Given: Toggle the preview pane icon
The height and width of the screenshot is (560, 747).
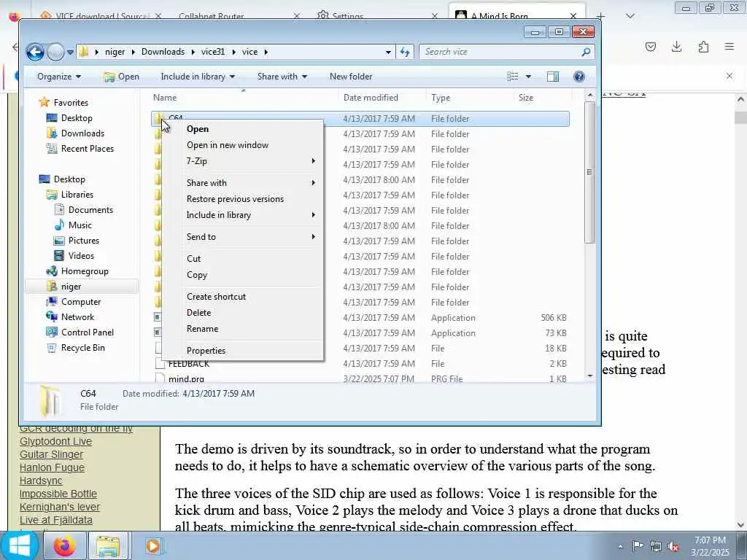Looking at the screenshot, I should pos(553,77).
